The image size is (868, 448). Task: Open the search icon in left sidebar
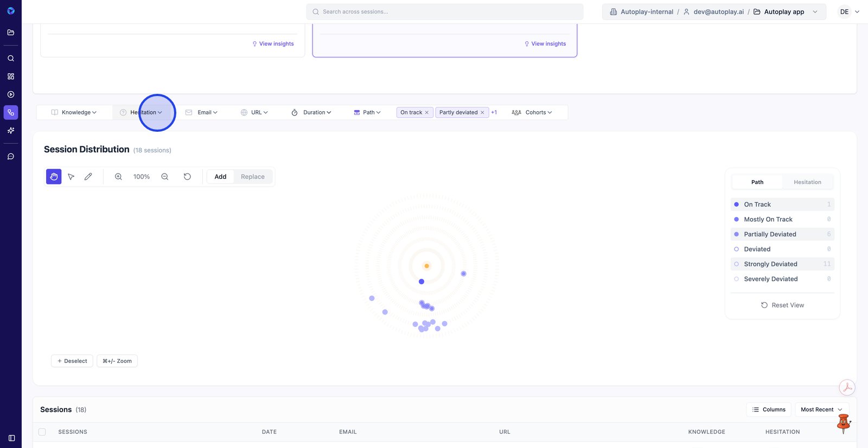point(11,59)
